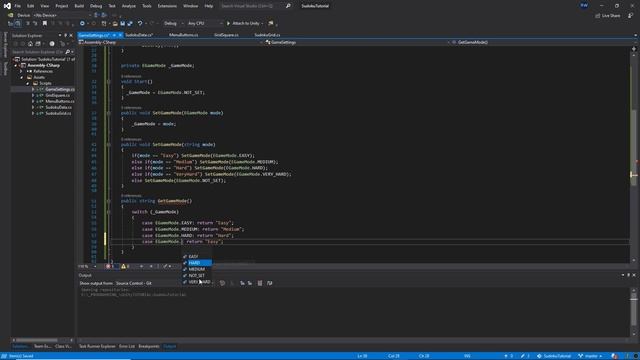Select MenuButtons.cs in Solution Explorer
The width and height of the screenshot is (640, 360).
click(60, 101)
